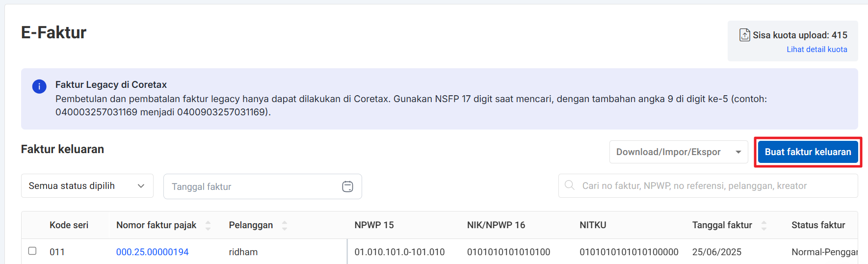Tick the checkbox for row 011
Screen dimensions: 868x264
click(32, 251)
